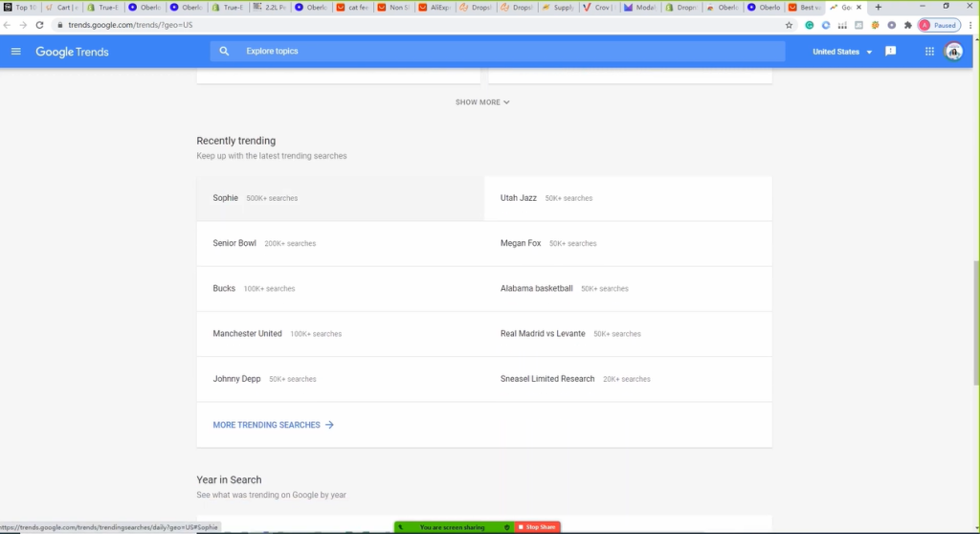Click the orange flower extension icon

point(875,25)
